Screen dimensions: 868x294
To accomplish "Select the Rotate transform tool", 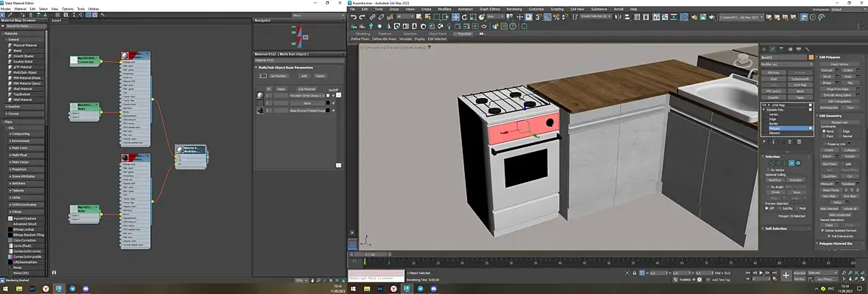I will pyautogui.click(x=464, y=17).
